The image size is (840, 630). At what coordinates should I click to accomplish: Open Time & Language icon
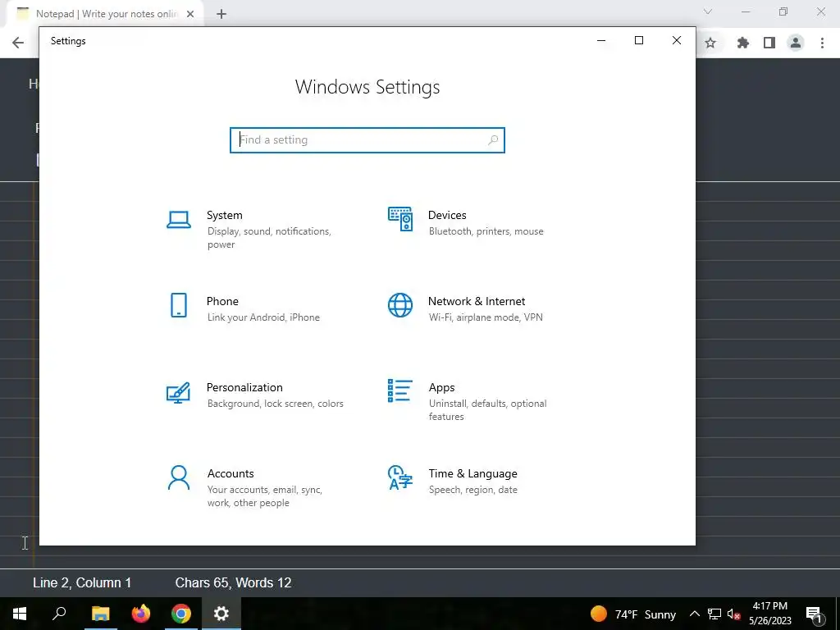(x=400, y=477)
